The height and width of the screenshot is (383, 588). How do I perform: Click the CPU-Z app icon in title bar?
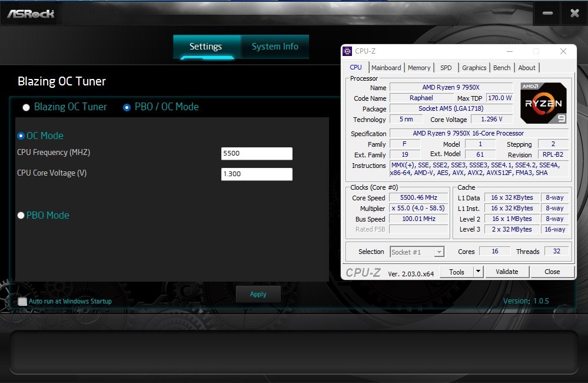pos(348,51)
